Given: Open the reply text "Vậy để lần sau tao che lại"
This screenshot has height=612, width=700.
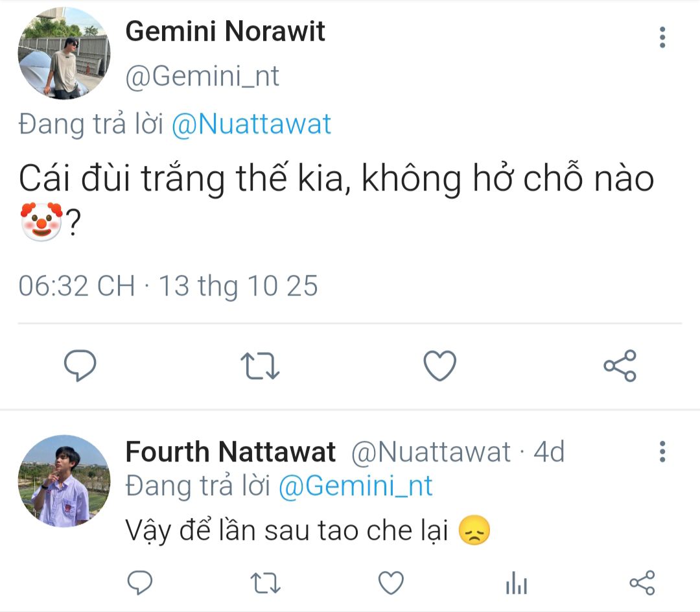Looking at the screenshot, I should pyautogui.click(x=287, y=532).
